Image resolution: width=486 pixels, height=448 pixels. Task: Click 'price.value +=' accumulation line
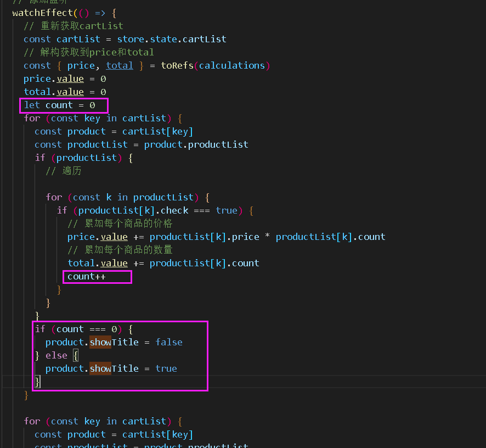pos(227,237)
